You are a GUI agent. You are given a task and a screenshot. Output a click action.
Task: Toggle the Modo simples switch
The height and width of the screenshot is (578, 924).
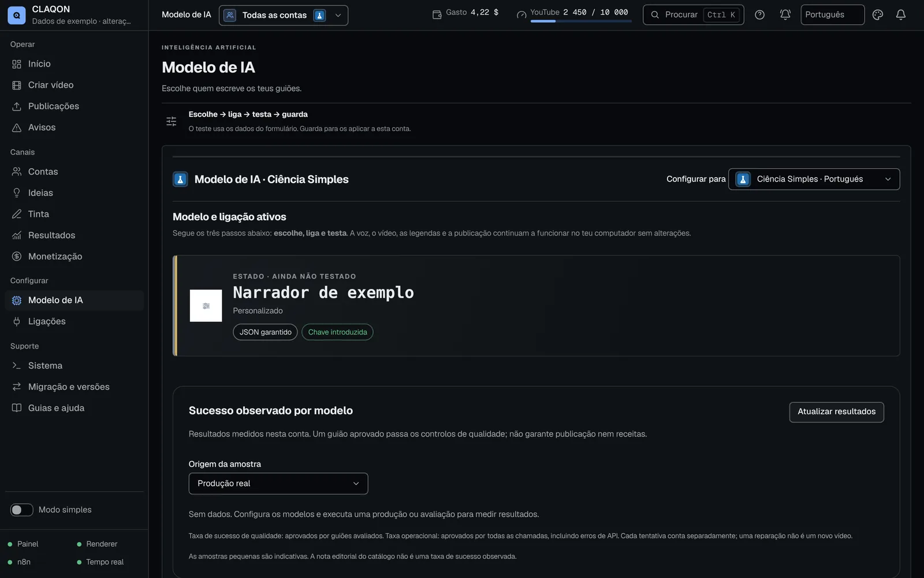pos(22,510)
